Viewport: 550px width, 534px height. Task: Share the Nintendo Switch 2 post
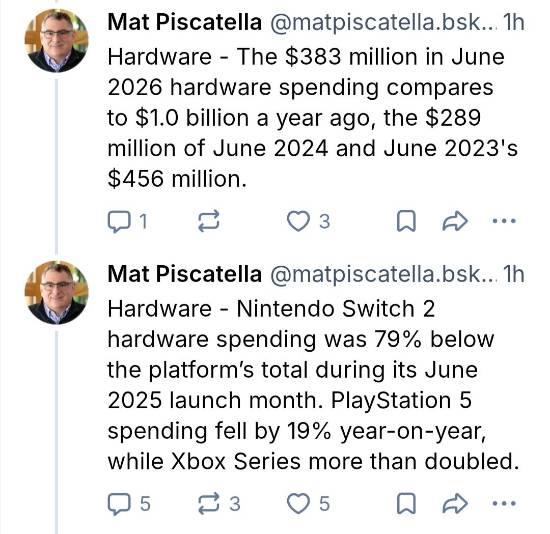[455, 504]
